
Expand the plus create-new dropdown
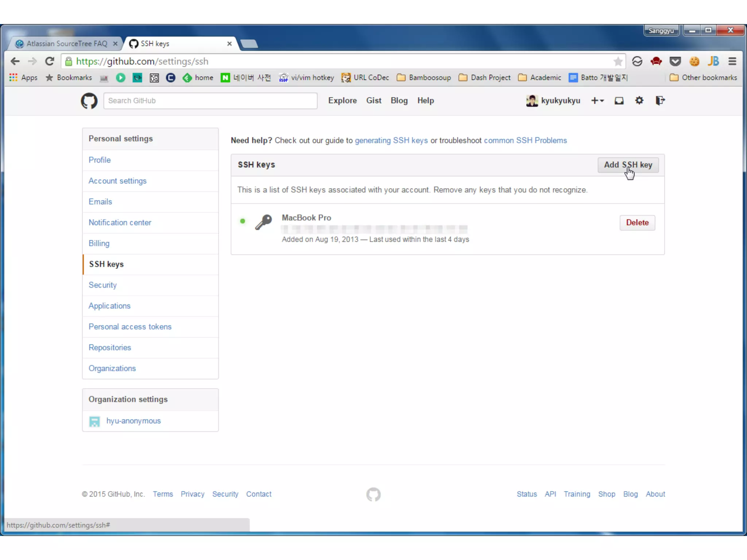[x=597, y=101]
